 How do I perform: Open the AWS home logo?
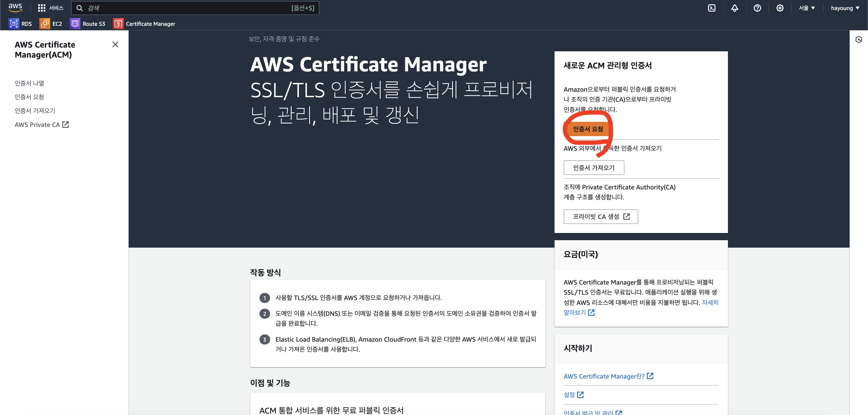tap(15, 7)
